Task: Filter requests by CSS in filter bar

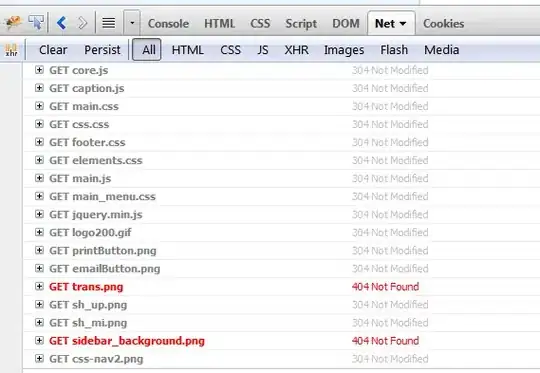Action: (231, 50)
